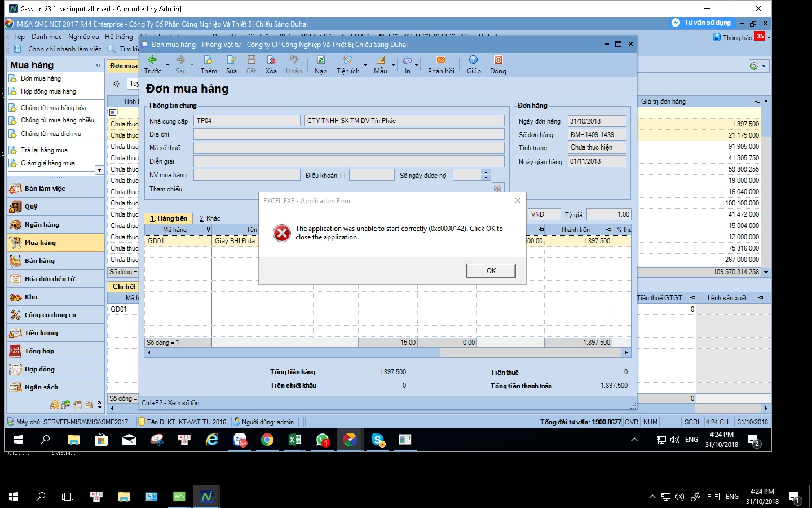This screenshot has height=508, width=812.
Task: Expand the Mẫu dropdown arrow
Action: click(393, 65)
